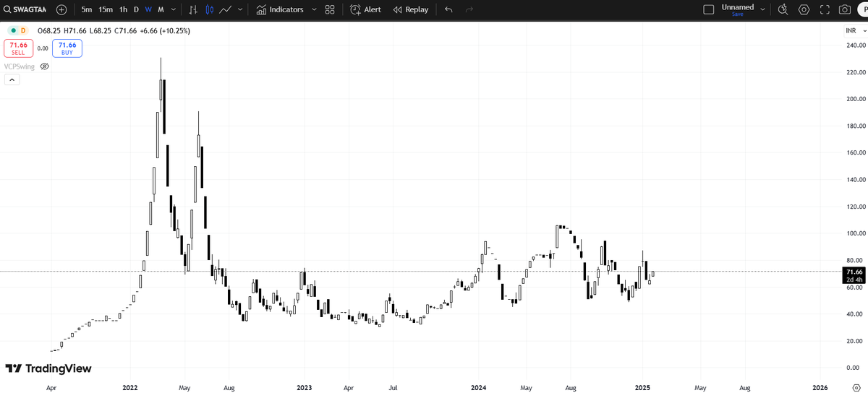The height and width of the screenshot is (393, 868).
Task: Expand the timeframe interval dropdown
Action: tap(173, 9)
